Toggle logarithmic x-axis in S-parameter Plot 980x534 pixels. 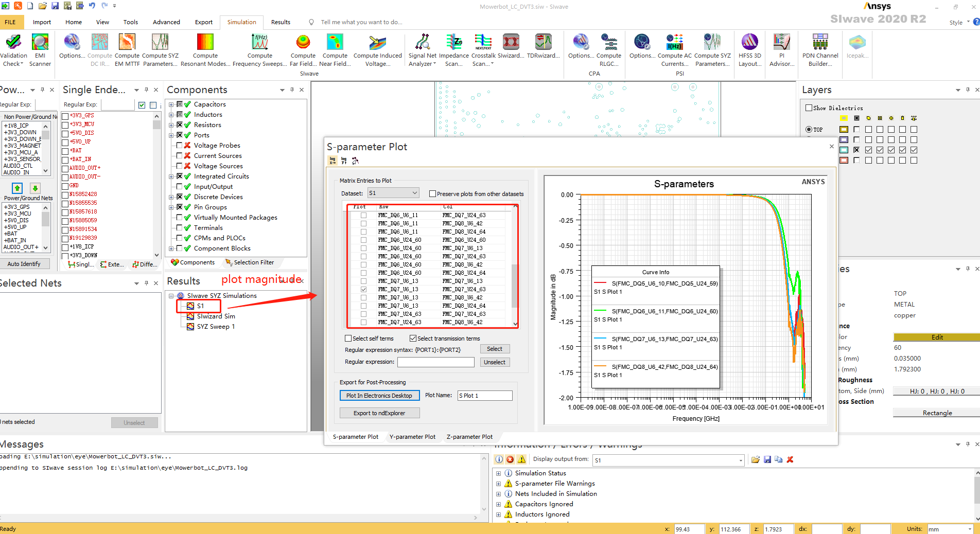[332, 161]
